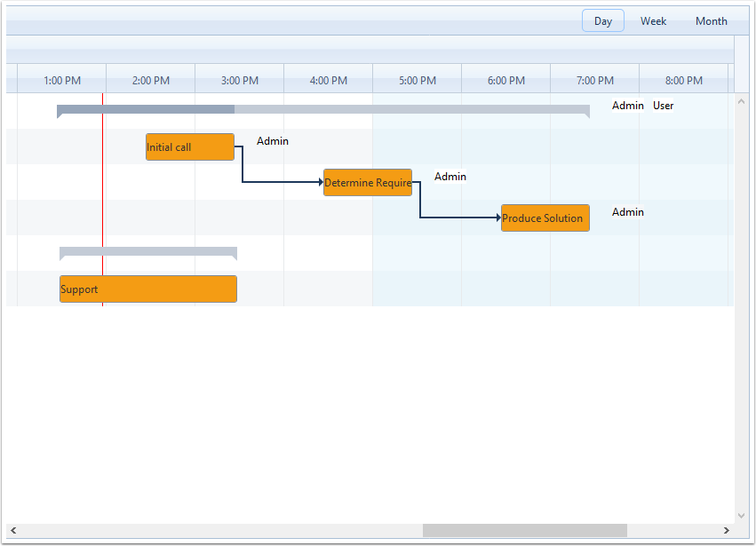This screenshot has height=546, width=756.
Task: Click the 8:00 PM time header
Action: (684, 81)
